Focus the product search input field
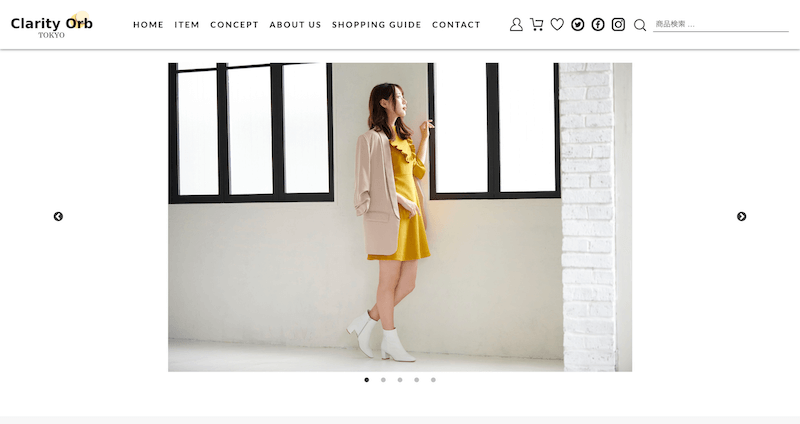This screenshot has height=424, width=800. pos(721,24)
